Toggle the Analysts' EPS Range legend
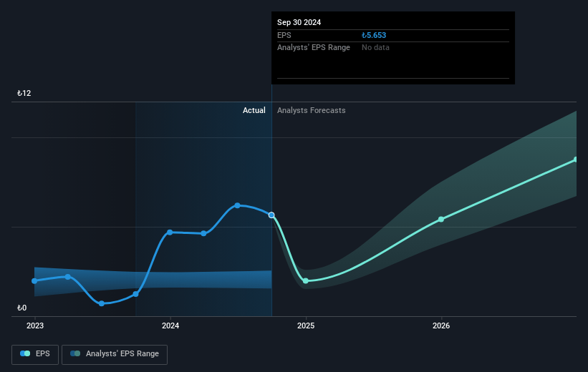This screenshot has height=372, width=588. click(115, 354)
